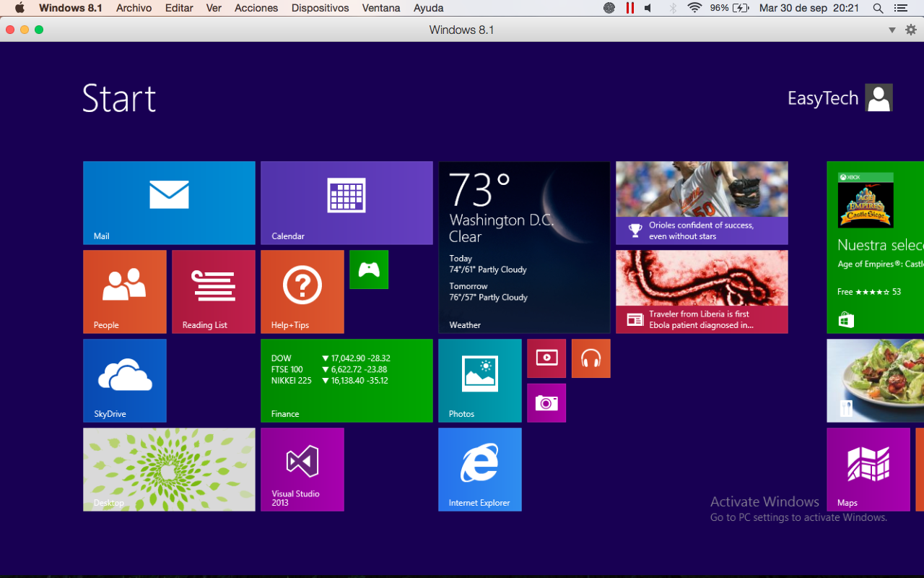This screenshot has height=578, width=924.
Task: Read the Orioles sports news story
Action: click(x=702, y=203)
